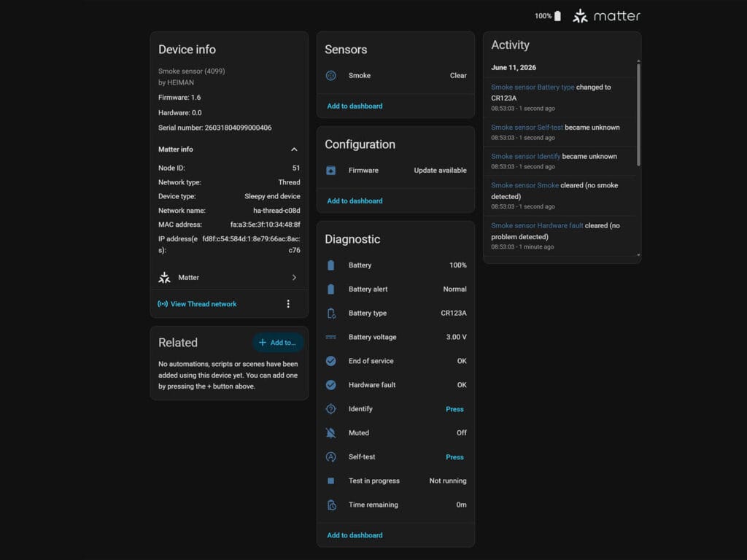The image size is (747, 560).
Task: Click the Activity scroll down arrow
Action: (638, 256)
